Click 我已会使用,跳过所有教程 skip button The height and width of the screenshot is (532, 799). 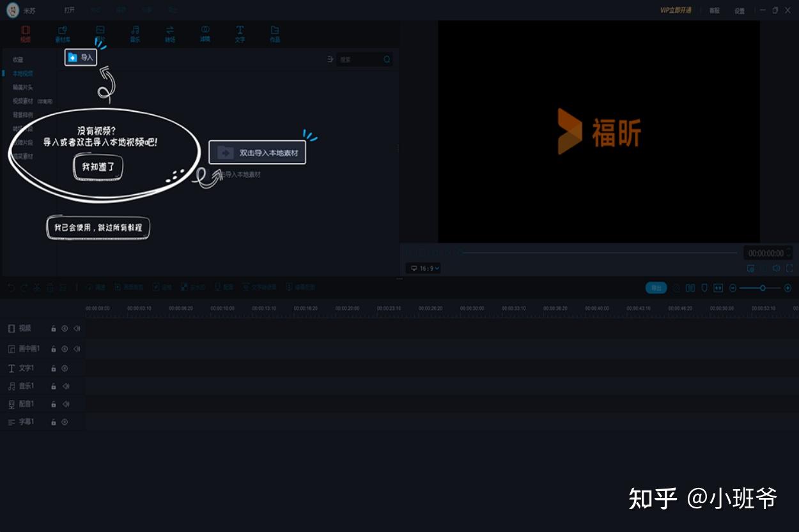tap(98, 227)
